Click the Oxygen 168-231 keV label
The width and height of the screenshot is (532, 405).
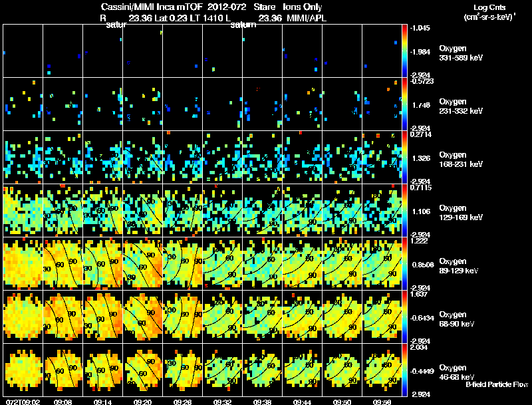point(461,160)
